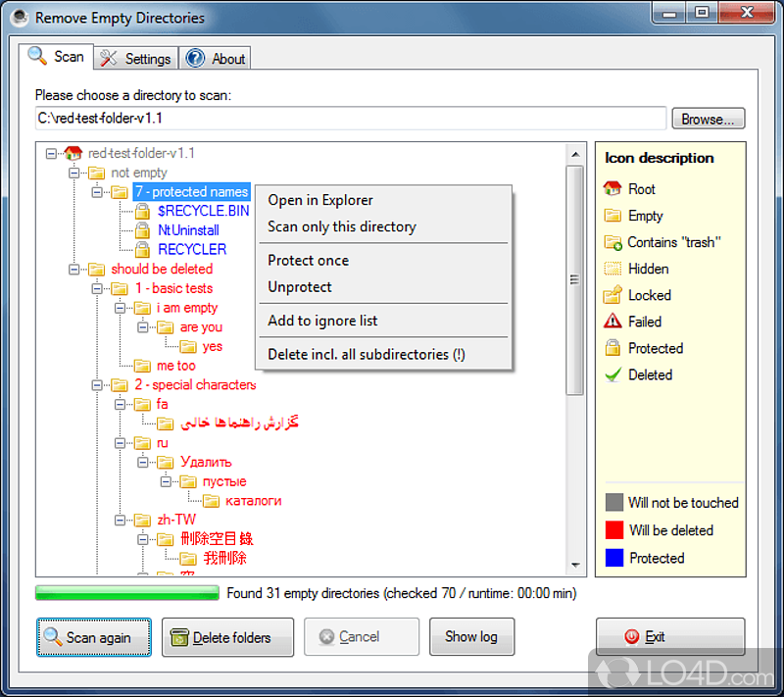Click the Root house icon in icon description
Screen dimensions: 784x697
coord(611,188)
